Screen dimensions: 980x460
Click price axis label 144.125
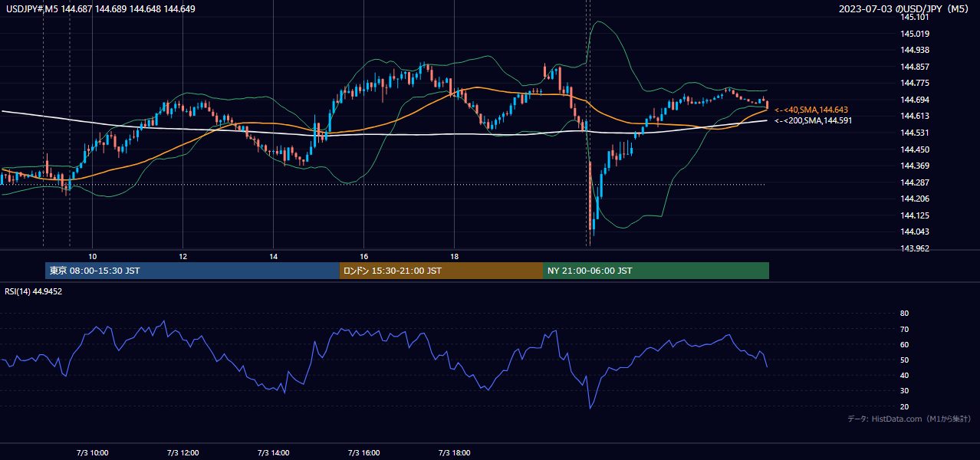[915, 215]
